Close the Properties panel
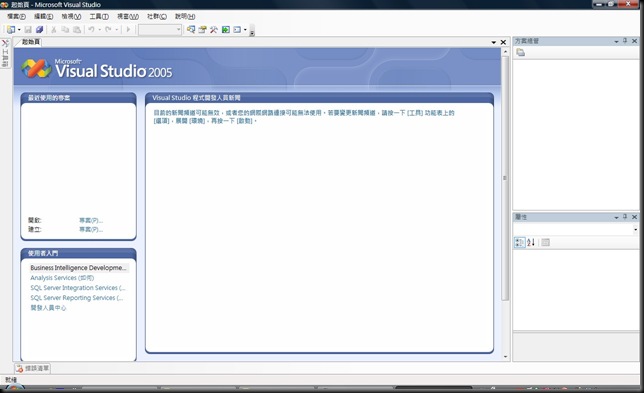 coord(635,217)
